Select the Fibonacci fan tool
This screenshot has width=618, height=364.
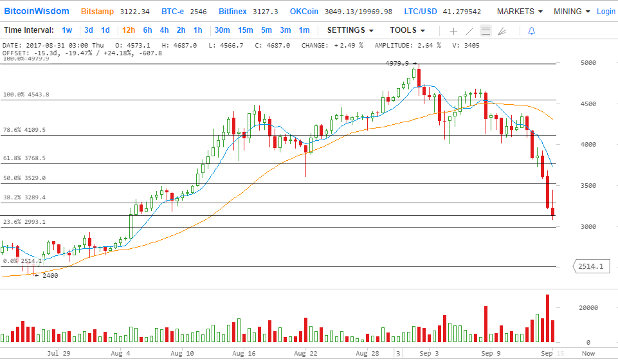coord(502,31)
